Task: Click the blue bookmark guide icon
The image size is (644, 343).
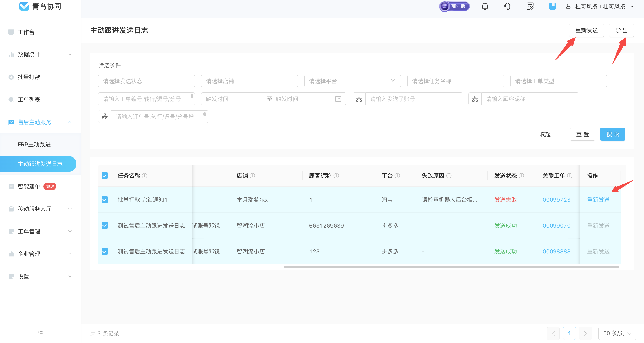Action: pyautogui.click(x=552, y=6)
